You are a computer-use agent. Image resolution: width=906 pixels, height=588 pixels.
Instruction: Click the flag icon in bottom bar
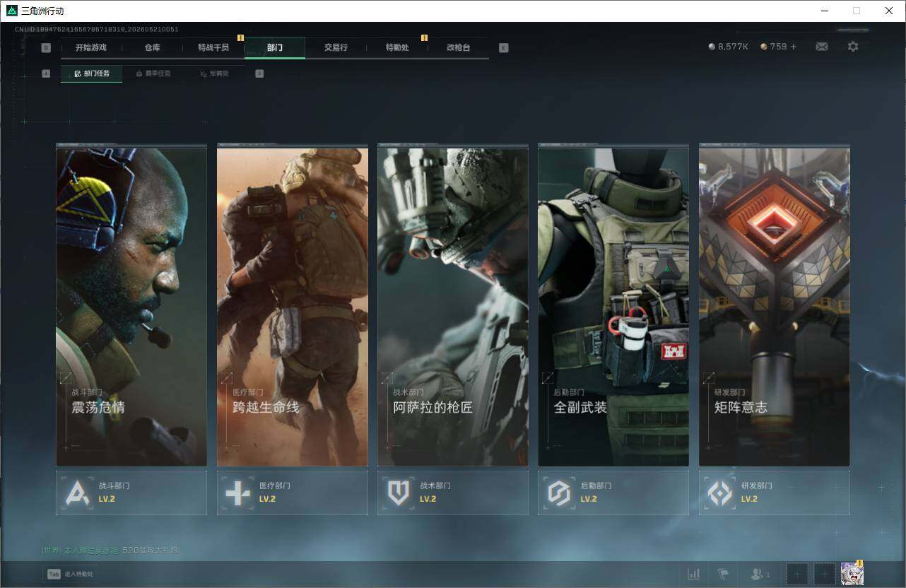click(x=722, y=574)
